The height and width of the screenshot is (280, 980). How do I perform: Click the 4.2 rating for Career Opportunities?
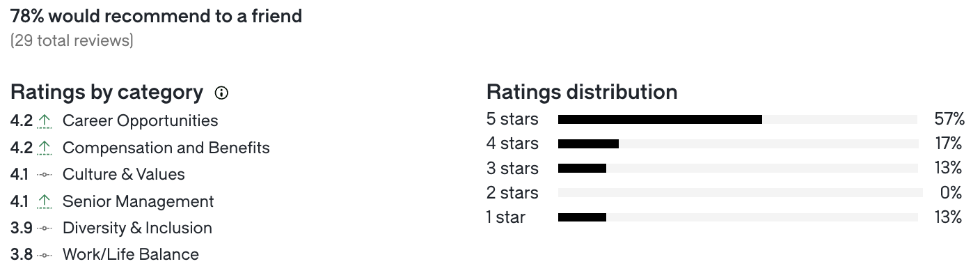(22, 121)
